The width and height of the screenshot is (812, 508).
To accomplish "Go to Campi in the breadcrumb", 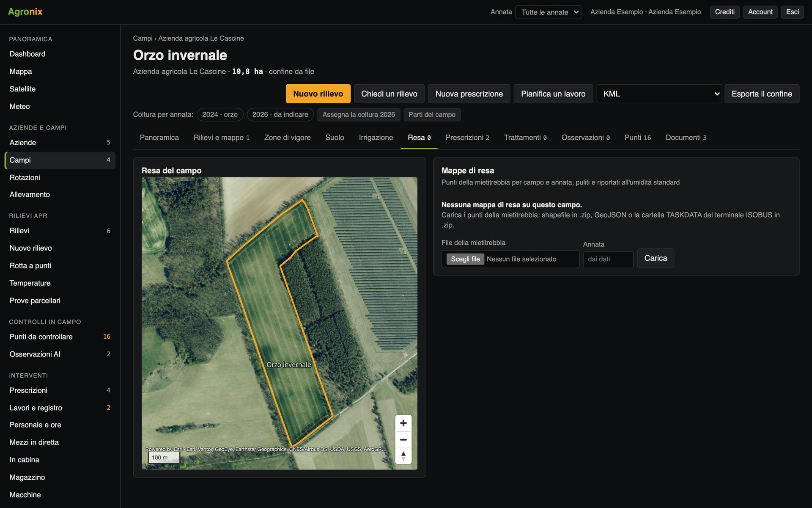I will point(143,38).
